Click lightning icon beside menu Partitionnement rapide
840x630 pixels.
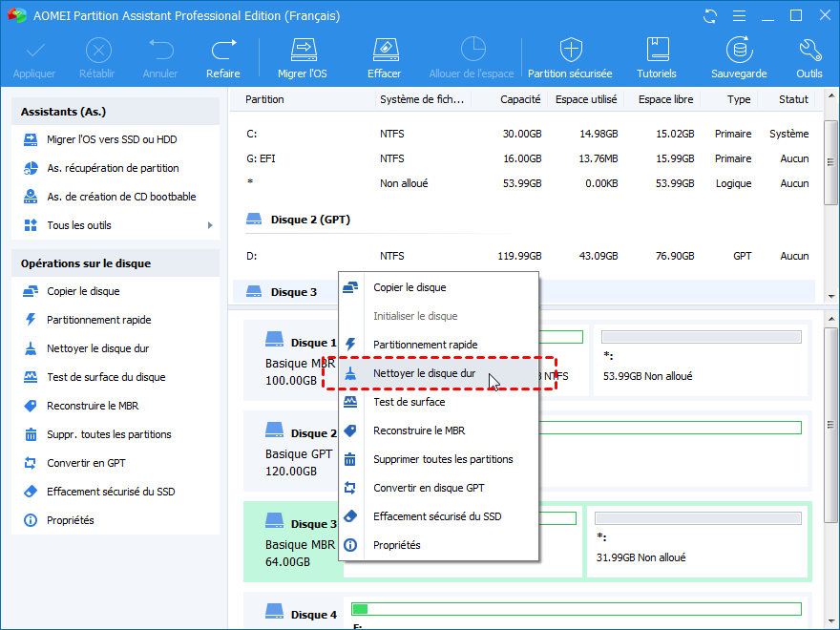tap(350, 345)
